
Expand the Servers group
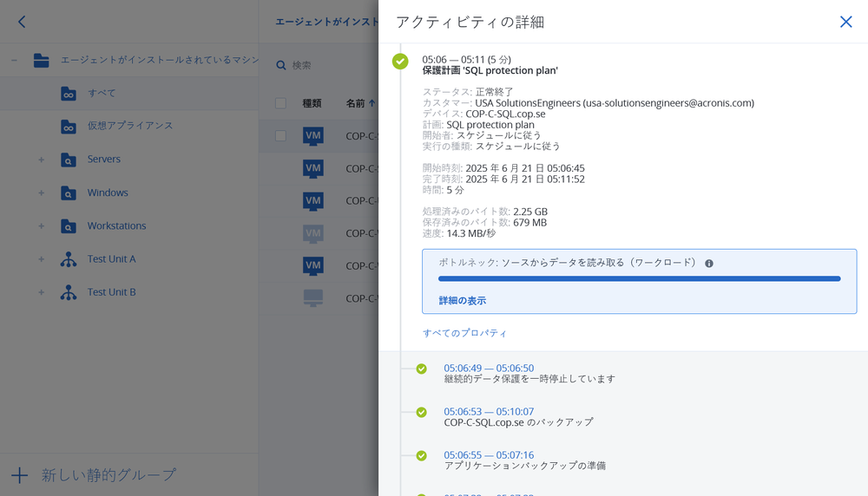(x=41, y=160)
